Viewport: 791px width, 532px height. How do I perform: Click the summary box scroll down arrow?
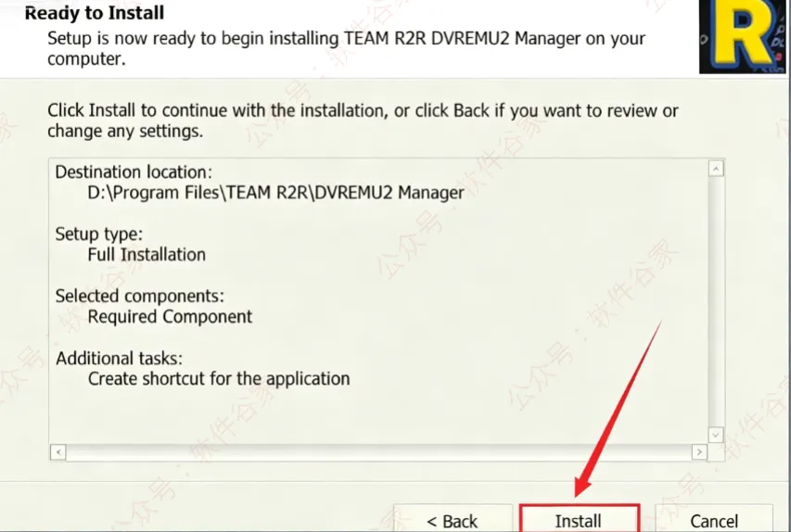coord(716,435)
